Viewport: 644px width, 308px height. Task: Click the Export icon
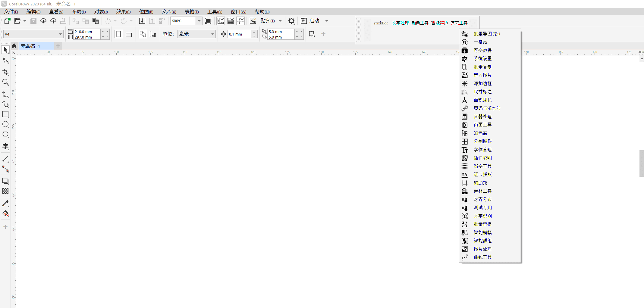pyautogui.click(x=152, y=21)
